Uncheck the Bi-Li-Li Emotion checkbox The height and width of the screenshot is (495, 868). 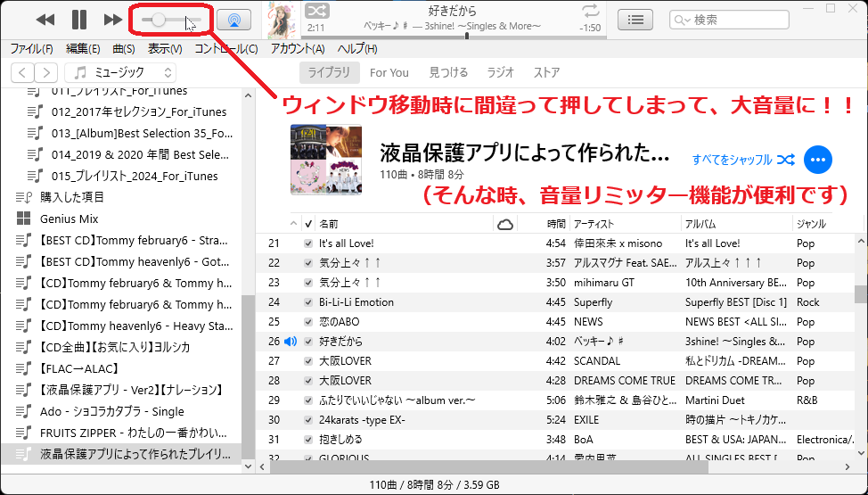point(308,302)
